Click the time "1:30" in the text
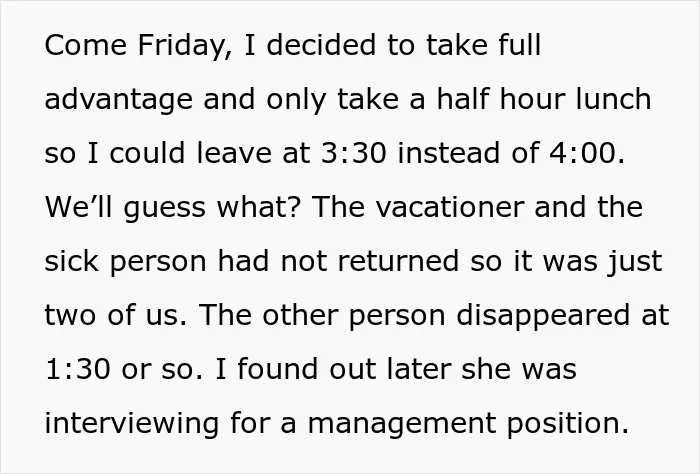This screenshot has height=474, width=700. (77, 369)
